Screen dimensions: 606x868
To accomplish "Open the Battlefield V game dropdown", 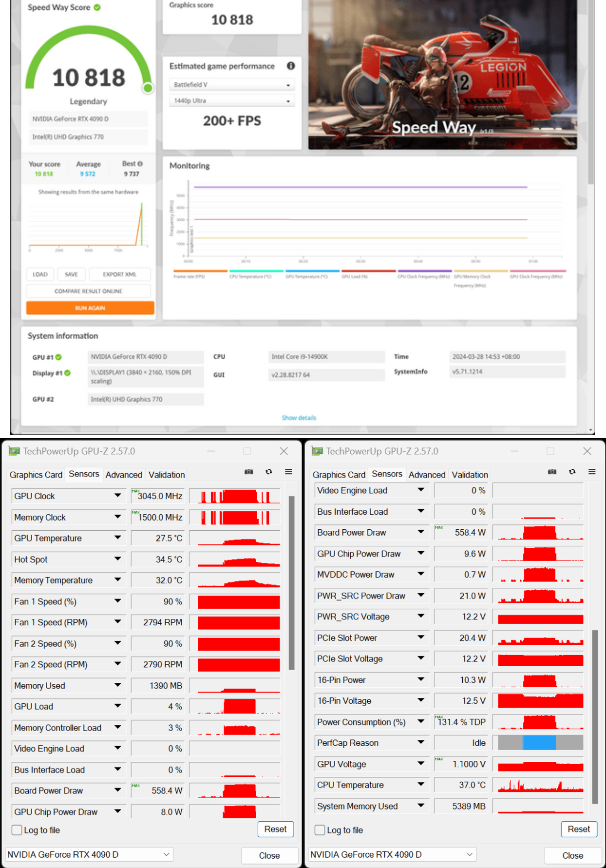I will click(232, 85).
